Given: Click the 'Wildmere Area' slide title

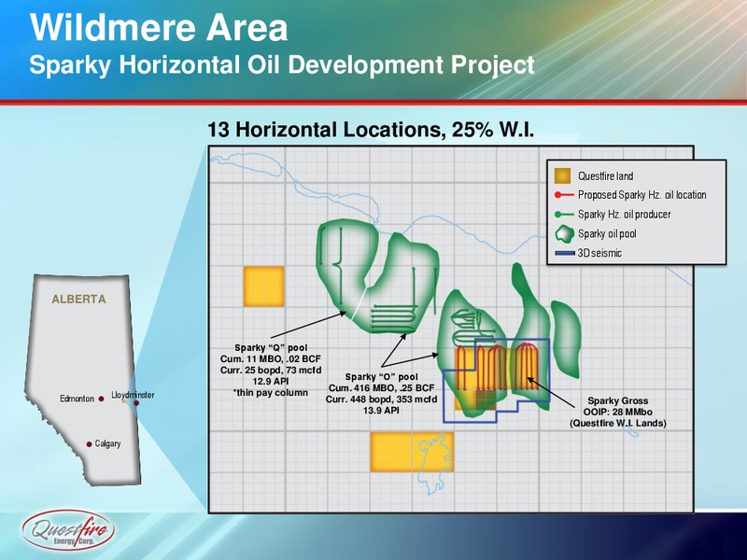Looking at the screenshot, I should (x=159, y=28).
